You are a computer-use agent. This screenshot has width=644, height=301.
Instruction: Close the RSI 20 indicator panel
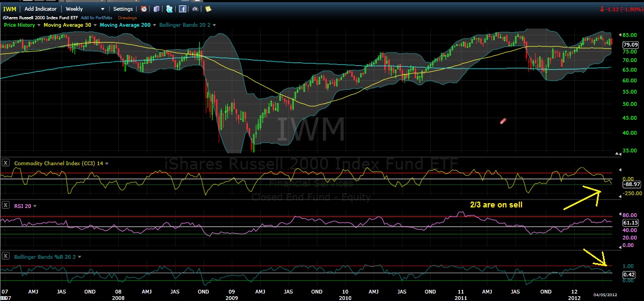tap(5, 205)
